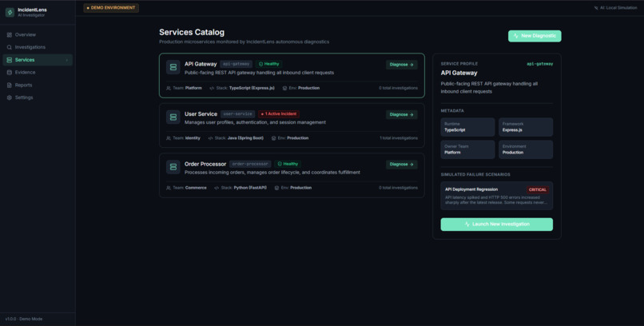Click the order-processor tag

250,164
